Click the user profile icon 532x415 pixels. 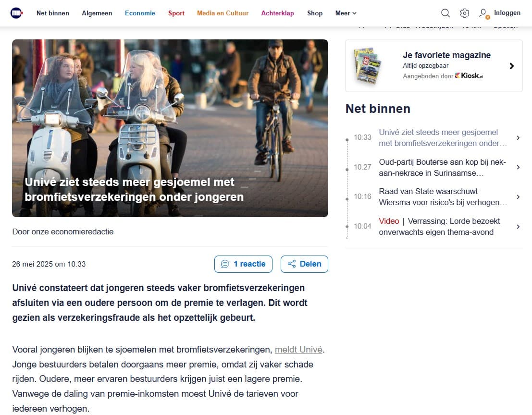click(x=484, y=13)
